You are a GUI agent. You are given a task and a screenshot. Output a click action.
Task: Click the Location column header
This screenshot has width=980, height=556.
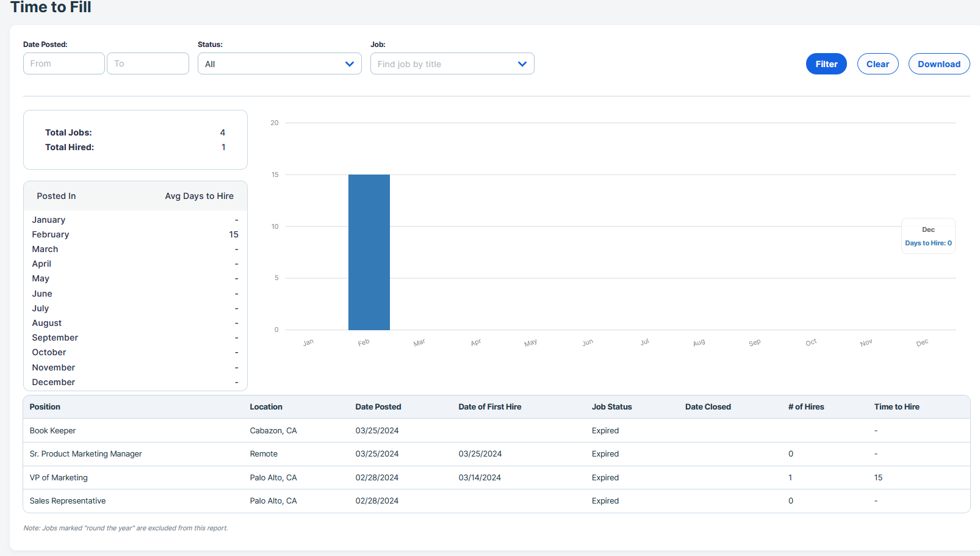pos(265,407)
